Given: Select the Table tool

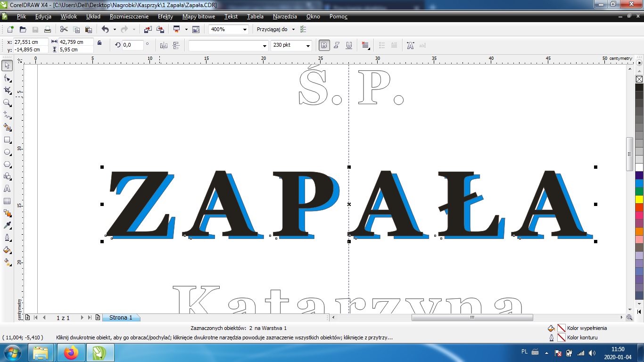Looking at the screenshot, I should [x=7, y=201].
